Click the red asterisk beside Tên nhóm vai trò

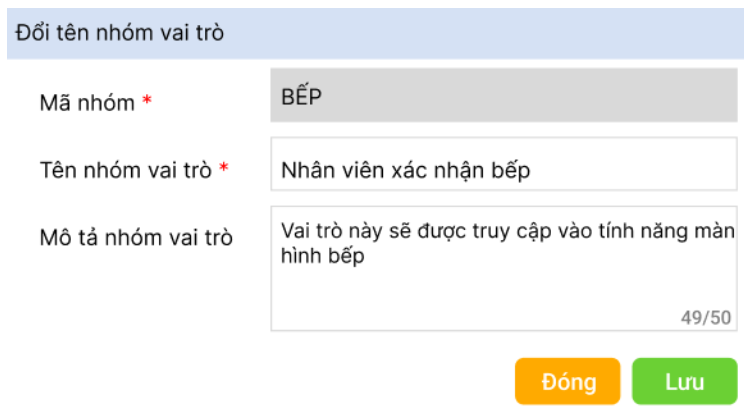223,169
